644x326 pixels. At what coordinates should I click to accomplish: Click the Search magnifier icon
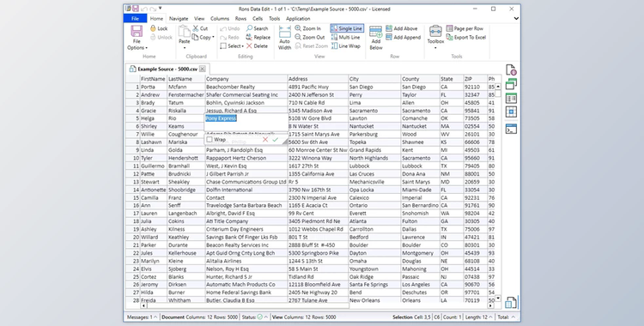(249, 28)
